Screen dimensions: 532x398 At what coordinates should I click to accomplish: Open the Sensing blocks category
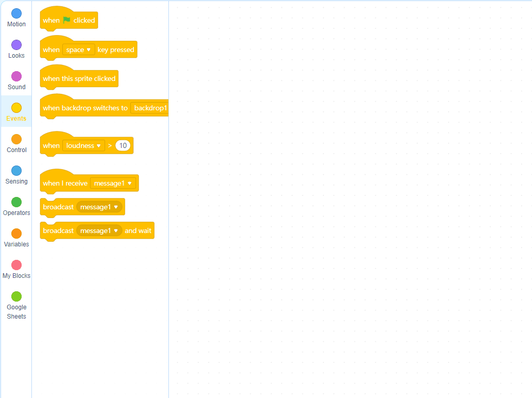16,175
